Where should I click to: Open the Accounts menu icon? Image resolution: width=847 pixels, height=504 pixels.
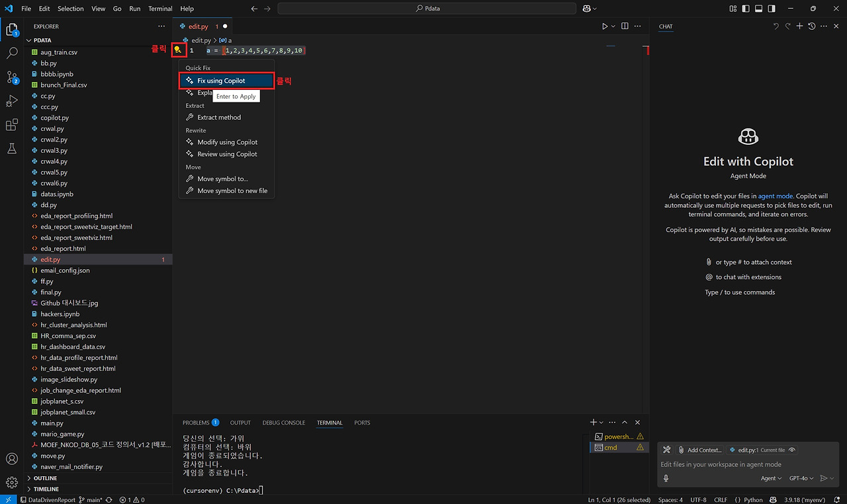[12, 459]
